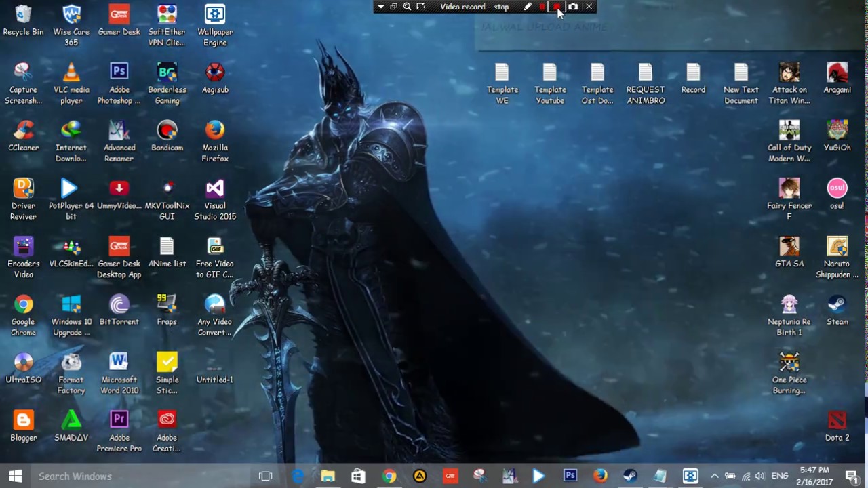
Task: Open the volume control in the system tray
Action: [x=760, y=476]
